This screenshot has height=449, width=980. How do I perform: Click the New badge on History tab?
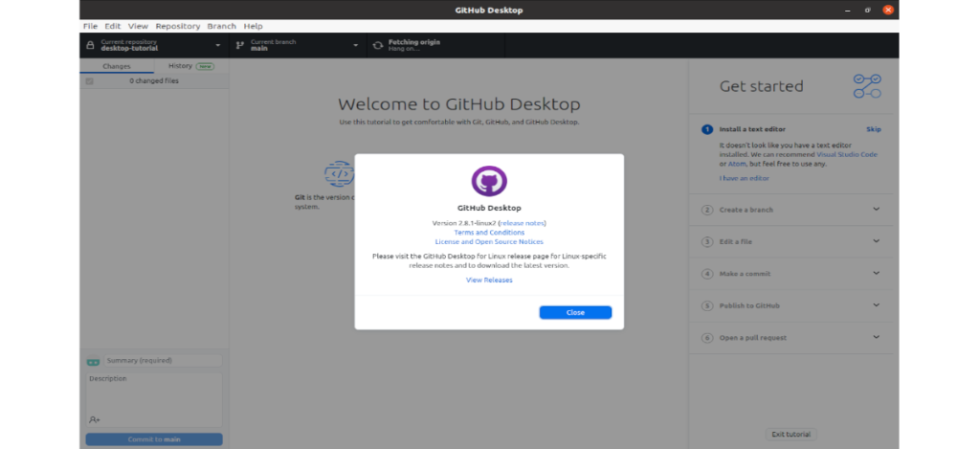(205, 66)
